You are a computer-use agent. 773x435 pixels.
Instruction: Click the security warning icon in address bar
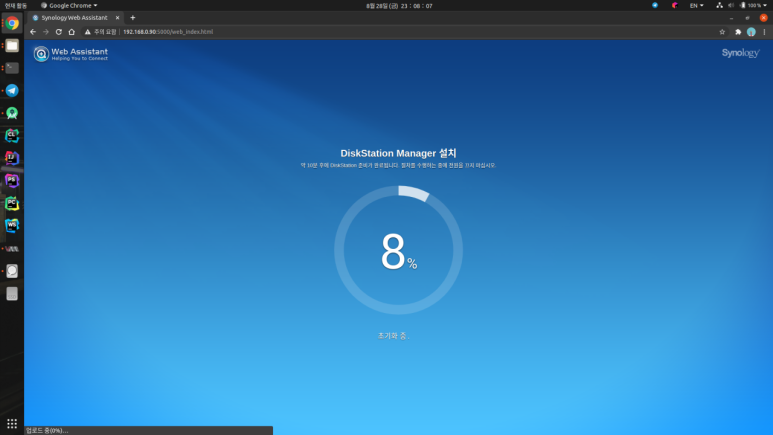point(87,32)
